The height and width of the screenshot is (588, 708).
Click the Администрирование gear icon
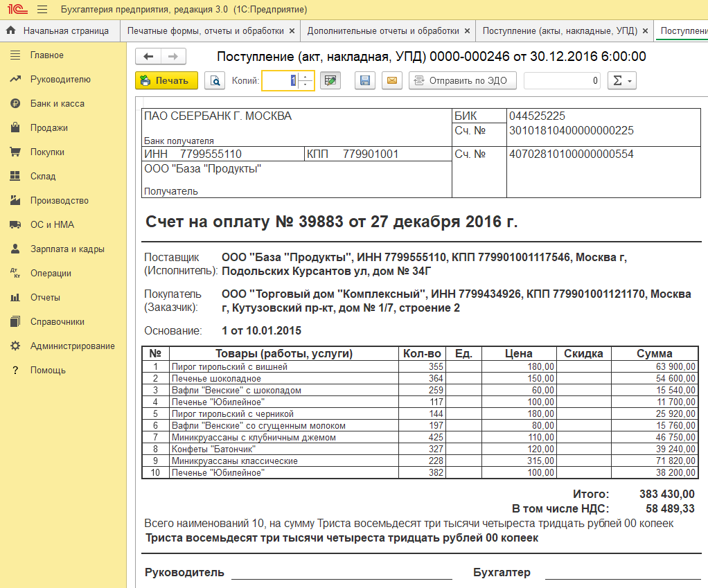tap(15, 346)
